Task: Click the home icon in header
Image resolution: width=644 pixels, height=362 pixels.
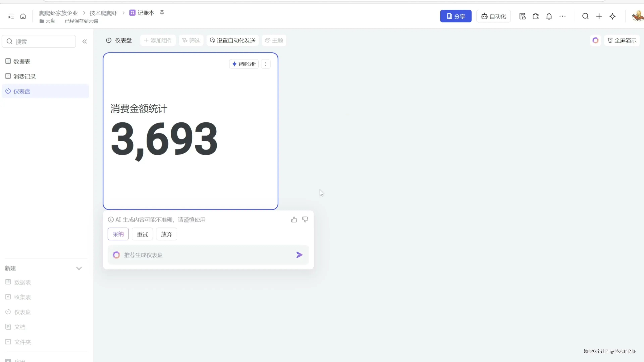Action: tap(23, 16)
